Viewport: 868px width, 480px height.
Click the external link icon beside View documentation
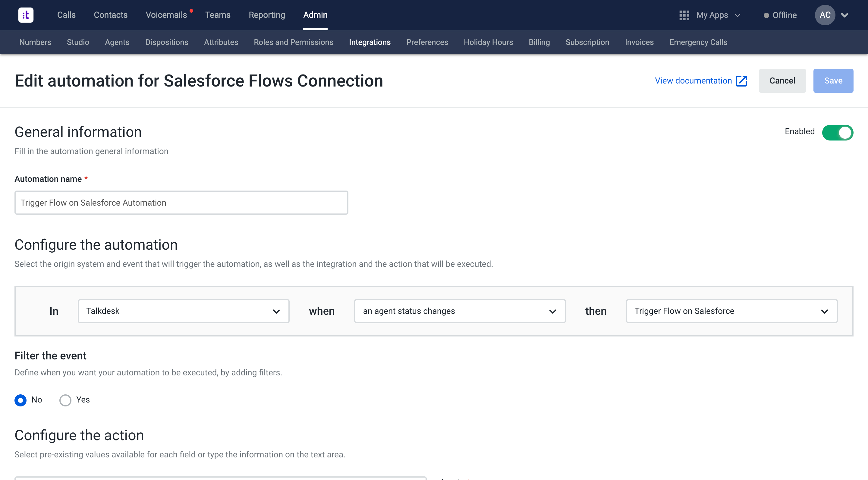click(x=741, y=81)
